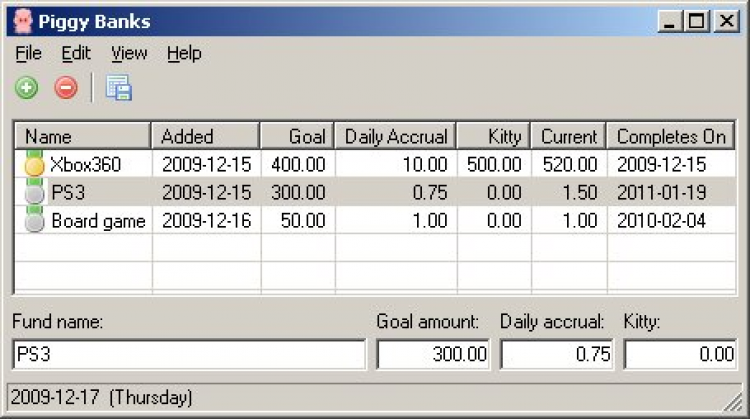The image size is (750, 419).
Task: Click the Daily accrual input field
Action: pyautogui.click(x=557, y=354)
